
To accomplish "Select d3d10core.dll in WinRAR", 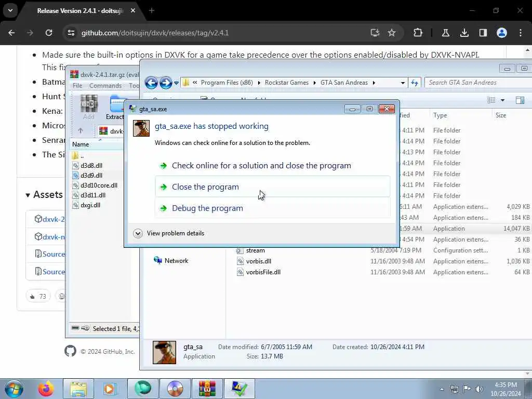I will pos(95,185).
